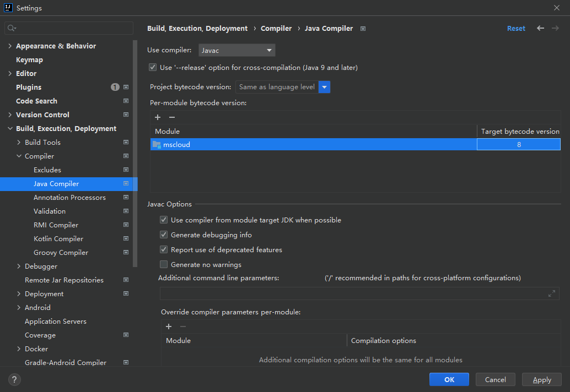Collapse the Compiler node
570x392 pixels.
point(19,156)
